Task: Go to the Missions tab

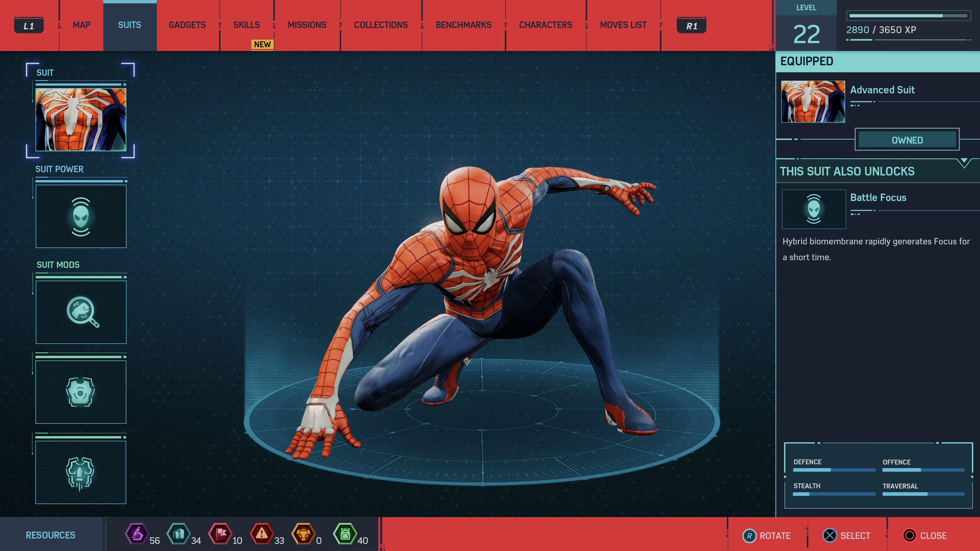Action: coord(307,25)
